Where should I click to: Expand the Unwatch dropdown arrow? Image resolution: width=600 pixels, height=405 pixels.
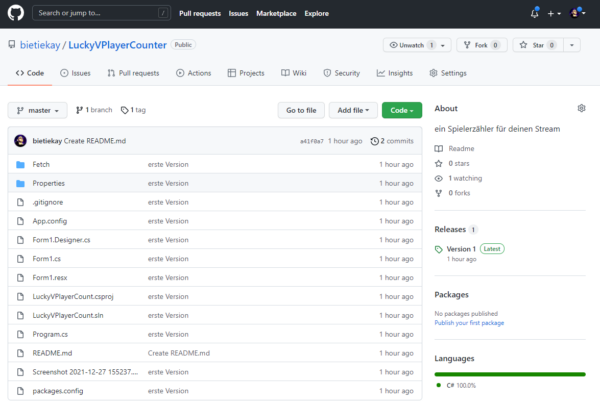443,45
